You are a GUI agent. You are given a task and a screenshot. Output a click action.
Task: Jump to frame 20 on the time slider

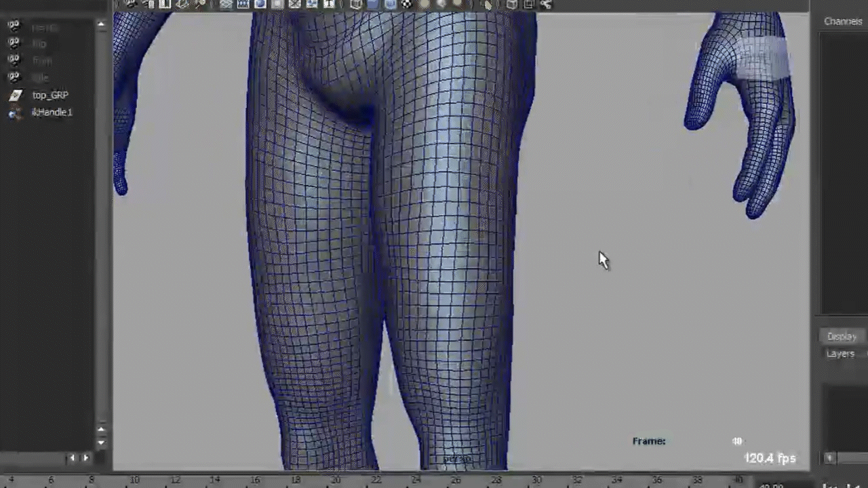point(336,480)
